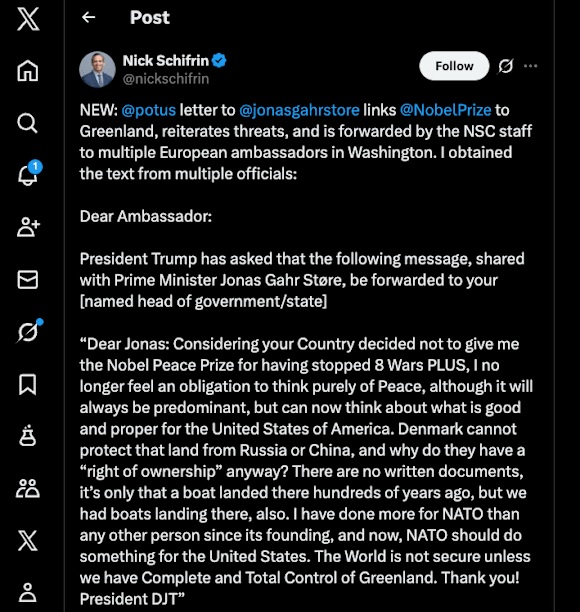Click Grok explain icon beside Follow button

point(506,66)
